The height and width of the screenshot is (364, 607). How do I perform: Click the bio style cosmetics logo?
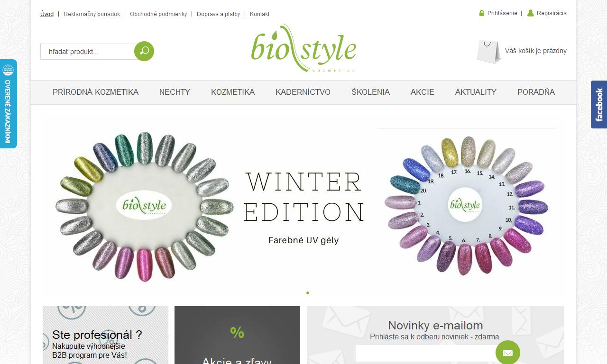point(303,48)
